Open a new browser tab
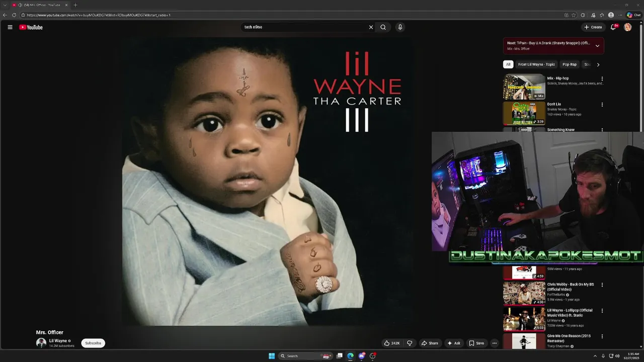644x362 pixels. 75,5
